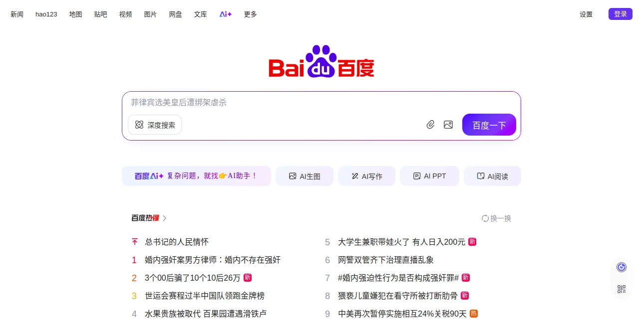Screen dimensions: 644x332
Task: Open headline #婚内强迫性行为是否构成强奸罪#
Action: (x=398, y=278)
